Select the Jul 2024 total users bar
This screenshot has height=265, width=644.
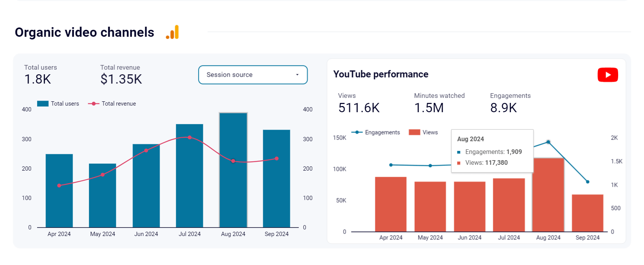tap(189, 176)
